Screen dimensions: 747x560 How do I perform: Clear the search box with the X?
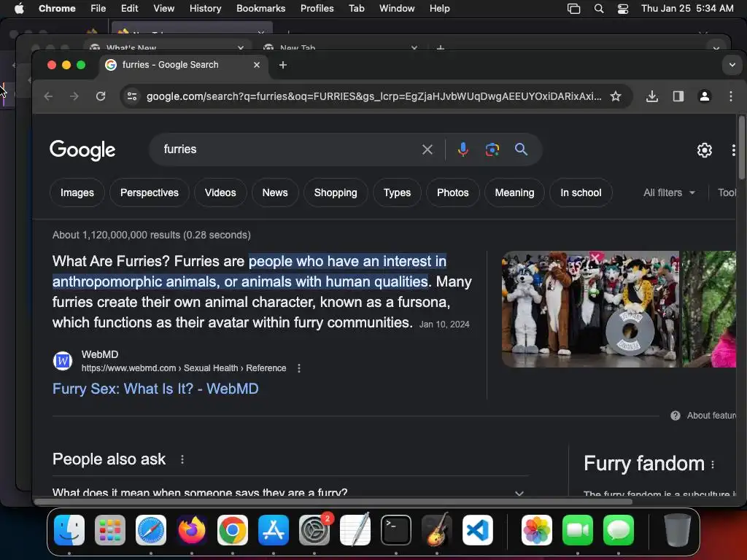tap(427, 149)
